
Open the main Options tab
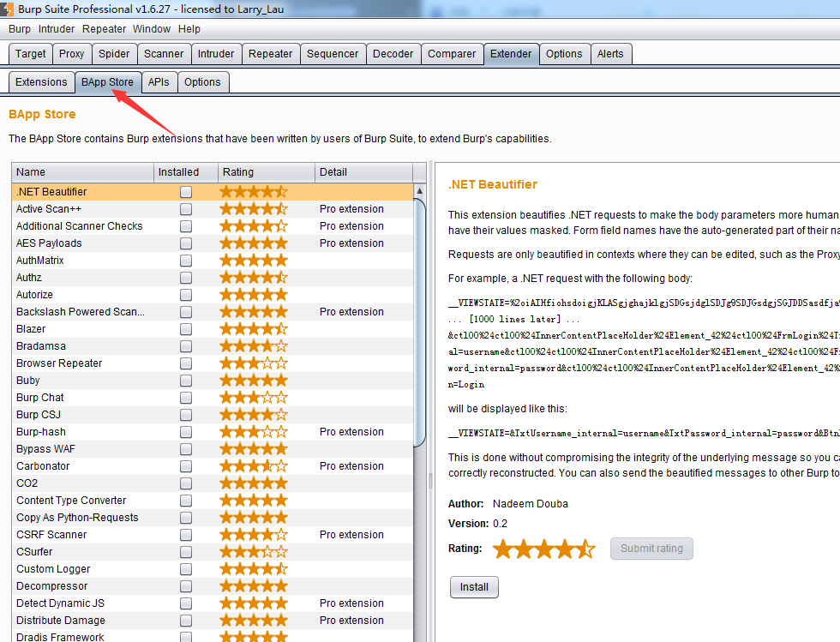tap(564, 54)
